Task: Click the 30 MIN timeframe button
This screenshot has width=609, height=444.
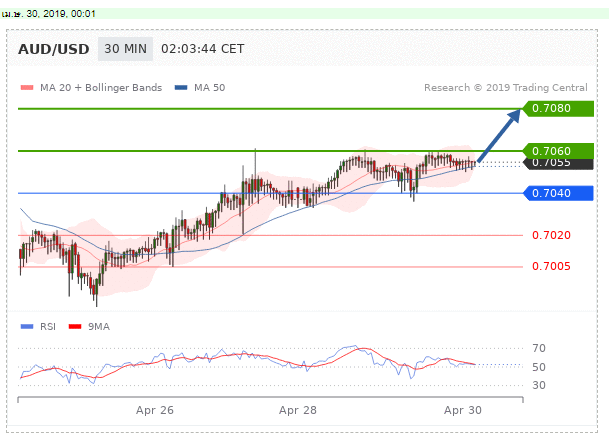Action: tap(125, 49)
